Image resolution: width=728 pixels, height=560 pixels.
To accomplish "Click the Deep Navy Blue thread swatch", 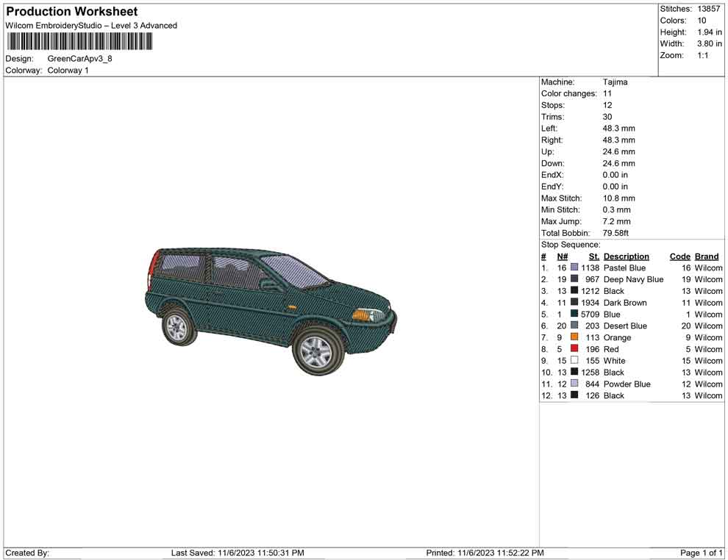I will point(574,279).
